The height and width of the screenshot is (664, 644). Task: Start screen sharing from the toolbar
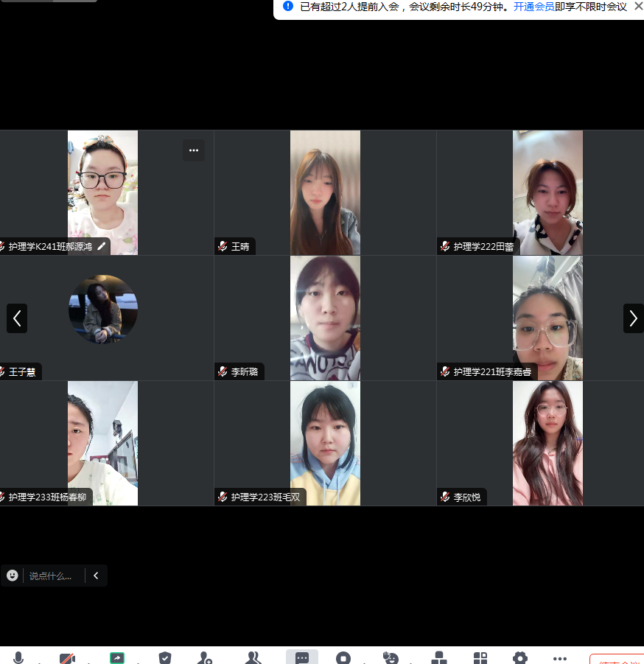(117, 657)
